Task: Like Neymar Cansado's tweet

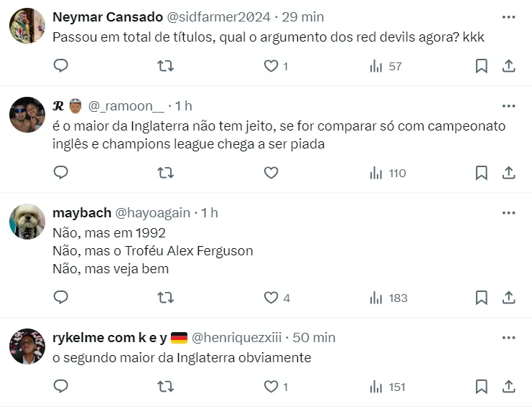Action: coord(271,66)
